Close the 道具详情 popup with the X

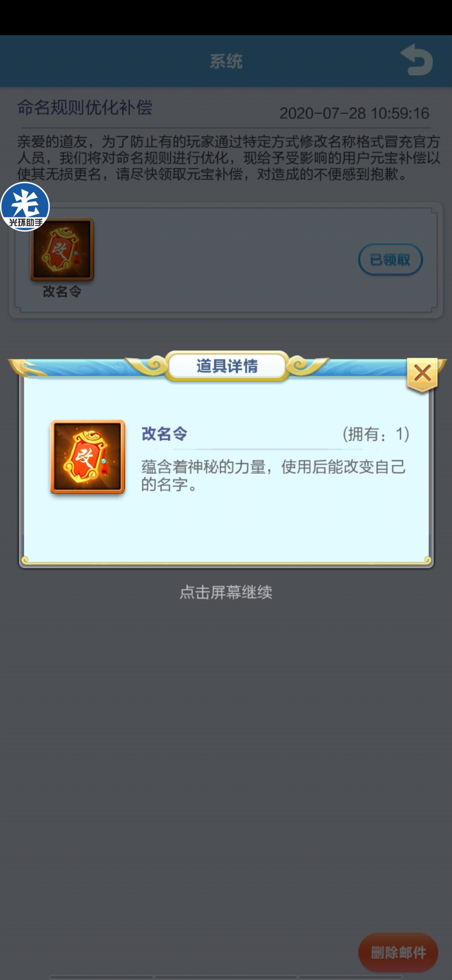422,373
